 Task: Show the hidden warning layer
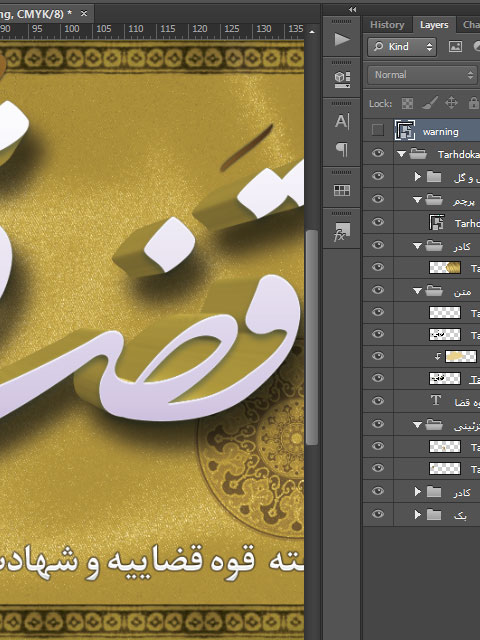coord(378,130)
